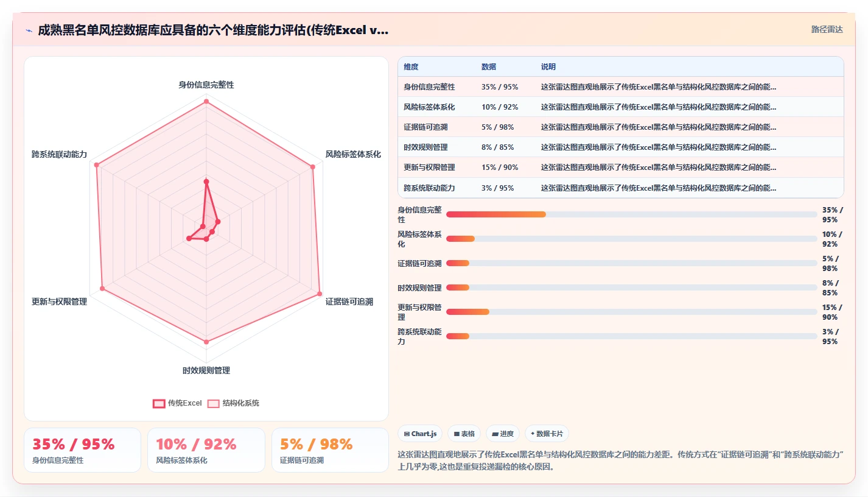The height and width of the screenshot is (497, 868).
Task: Open the 35% / 95% 身份信息完整性 stat card
Action: tap(82, 450)
